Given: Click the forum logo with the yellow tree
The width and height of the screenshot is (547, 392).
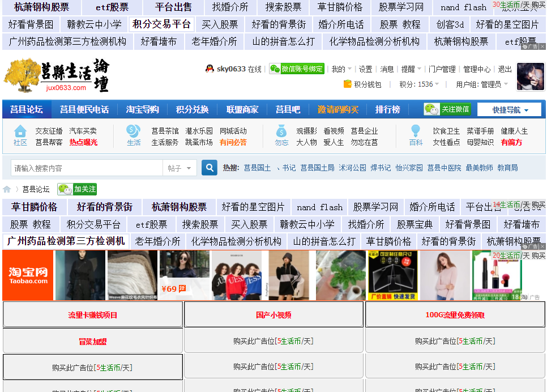Looking at the screenshot, I should click(x=57, y=76).
